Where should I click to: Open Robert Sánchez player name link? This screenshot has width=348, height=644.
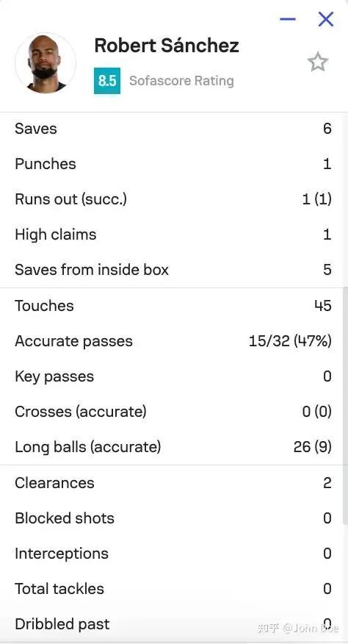(167, 45)
